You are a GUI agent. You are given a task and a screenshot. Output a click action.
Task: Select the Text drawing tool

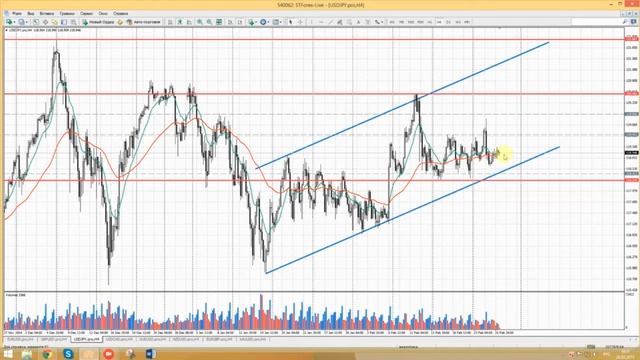tap(358, 22)
